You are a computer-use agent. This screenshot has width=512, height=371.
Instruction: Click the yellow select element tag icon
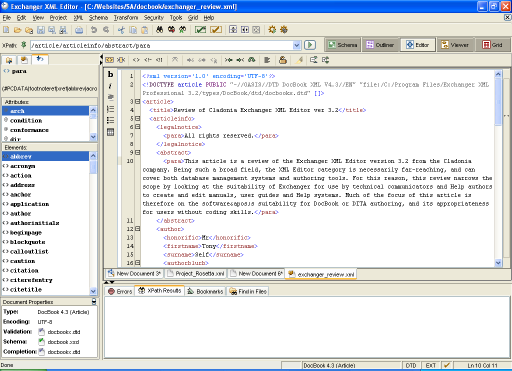(x=109, y=60)
